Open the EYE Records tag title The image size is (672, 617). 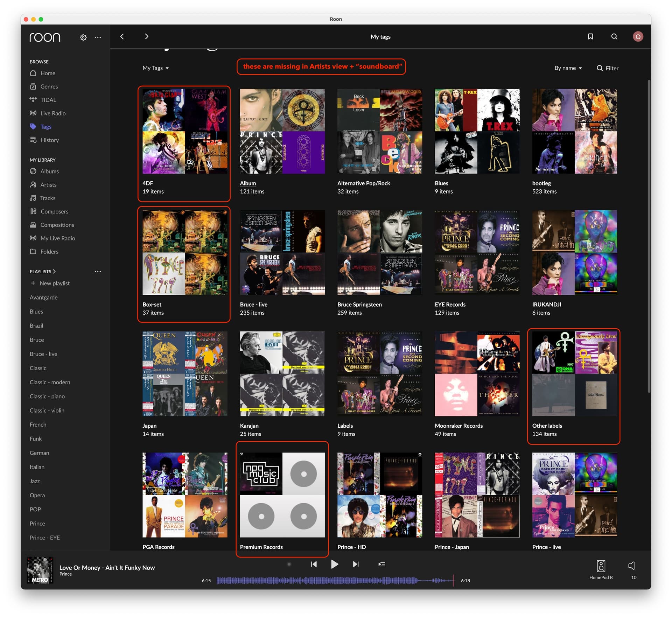(450, 304)
